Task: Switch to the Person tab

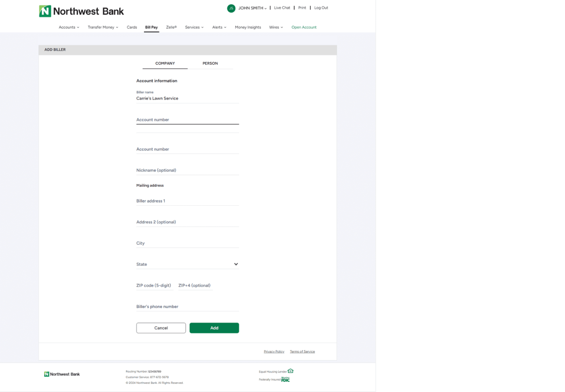Action: [x=210, y=63]
